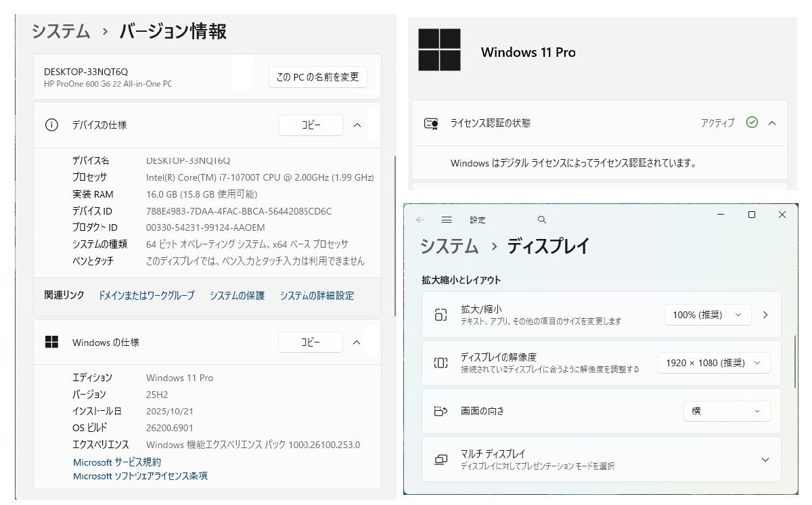The image size is (812, 505).
Task: Open 拡大/縮小 details with the right chevron
Action: (765, 315)
